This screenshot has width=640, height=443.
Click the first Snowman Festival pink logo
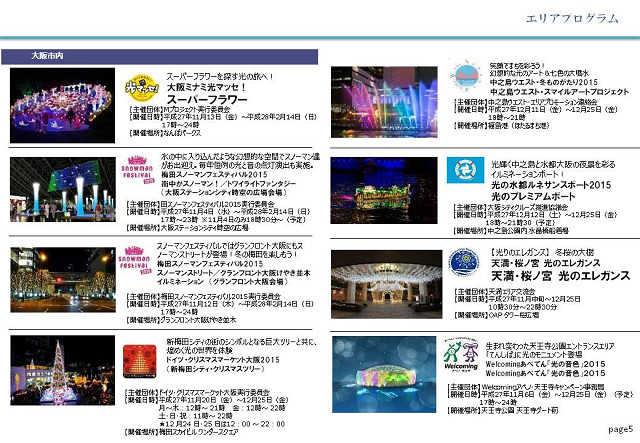click(x=138, y=167)
